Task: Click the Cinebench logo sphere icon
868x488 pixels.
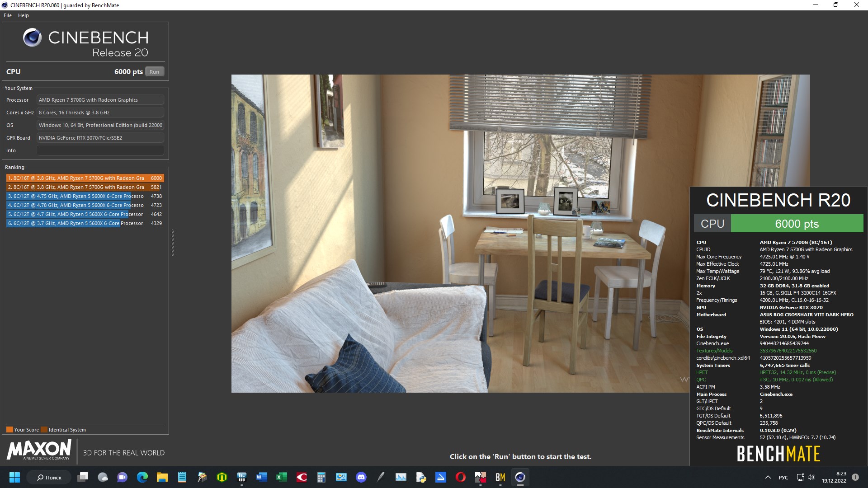Action: click(33, 38)
